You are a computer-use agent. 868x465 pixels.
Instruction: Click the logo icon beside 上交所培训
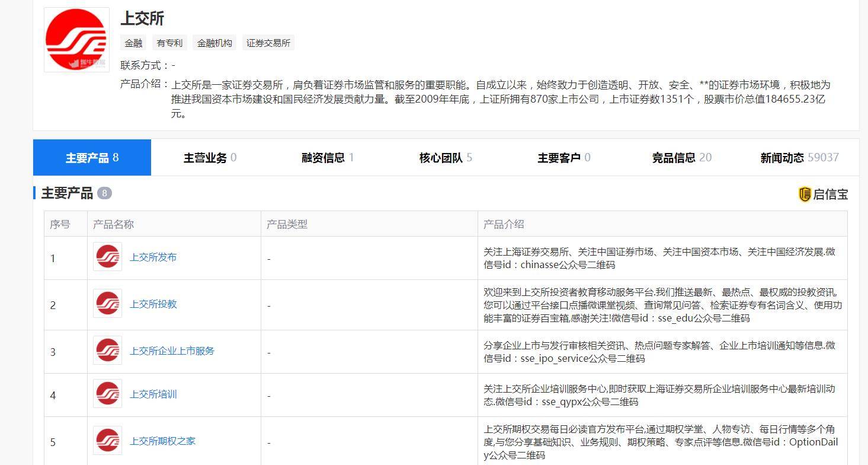[108, 394]
